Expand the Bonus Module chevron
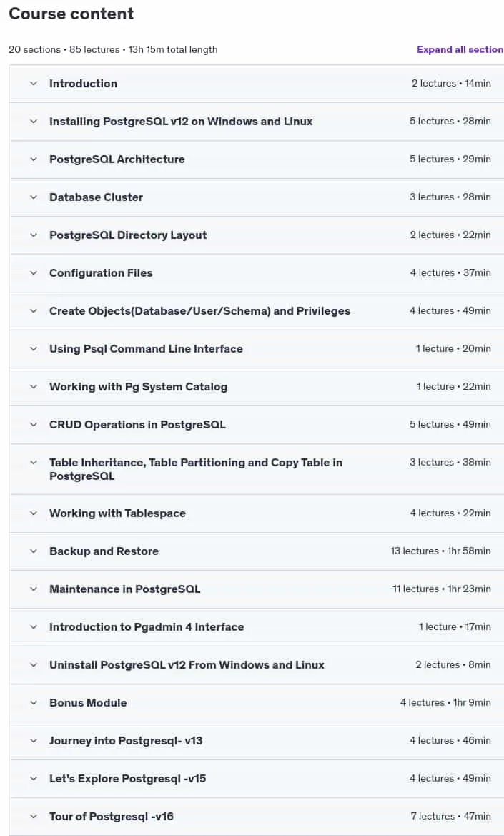The image size is (504, 836). tap(34, 703)
